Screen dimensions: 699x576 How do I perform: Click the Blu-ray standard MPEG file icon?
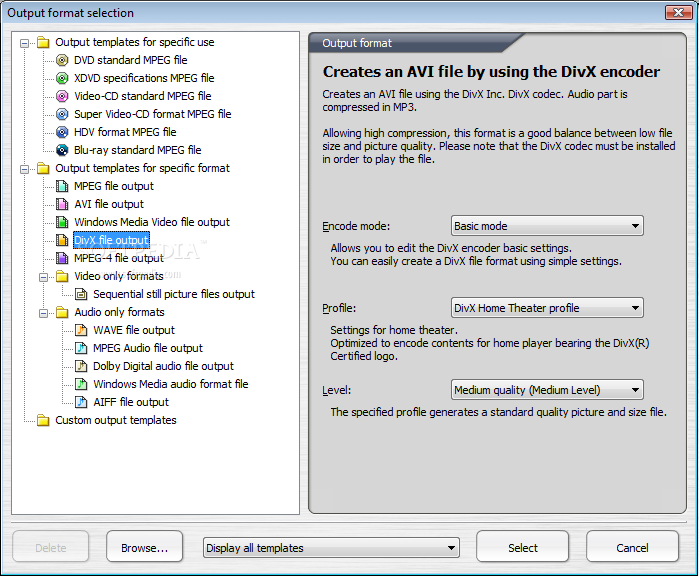[62, 150]
